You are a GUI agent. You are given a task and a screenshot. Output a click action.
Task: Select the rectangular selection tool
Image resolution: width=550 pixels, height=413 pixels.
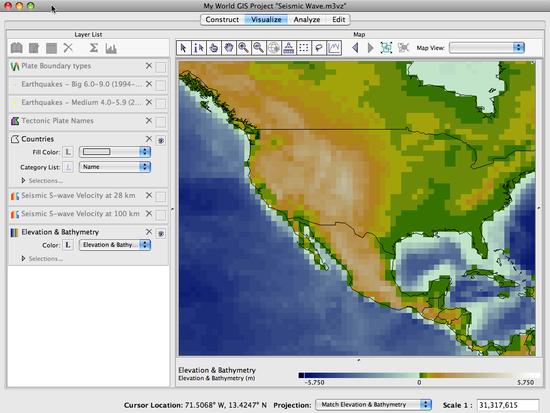click(304, 48)
